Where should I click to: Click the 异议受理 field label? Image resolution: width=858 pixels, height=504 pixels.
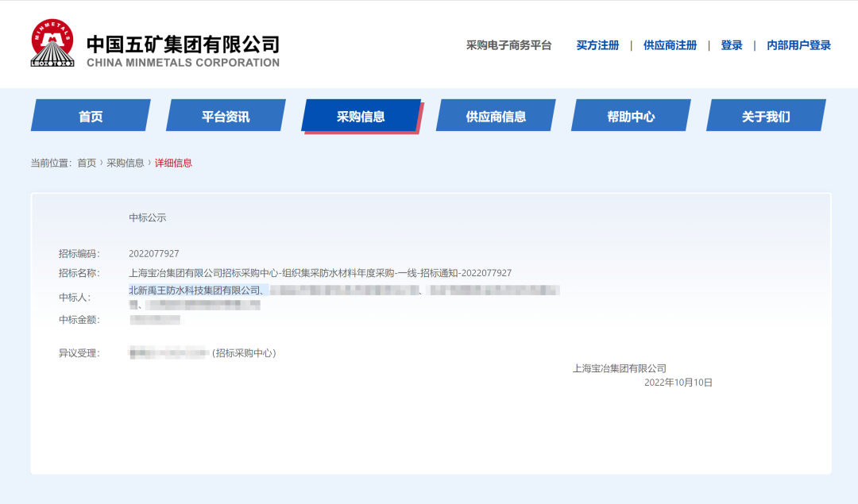[79, 353]
